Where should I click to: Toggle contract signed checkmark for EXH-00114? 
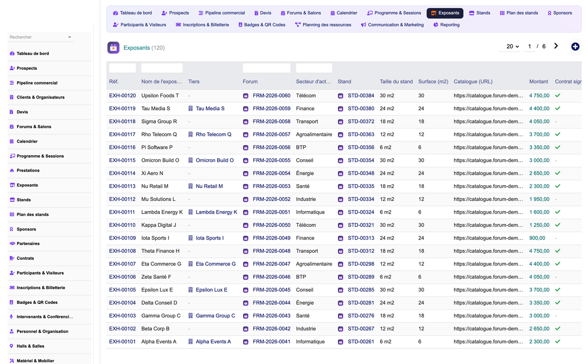558,173
